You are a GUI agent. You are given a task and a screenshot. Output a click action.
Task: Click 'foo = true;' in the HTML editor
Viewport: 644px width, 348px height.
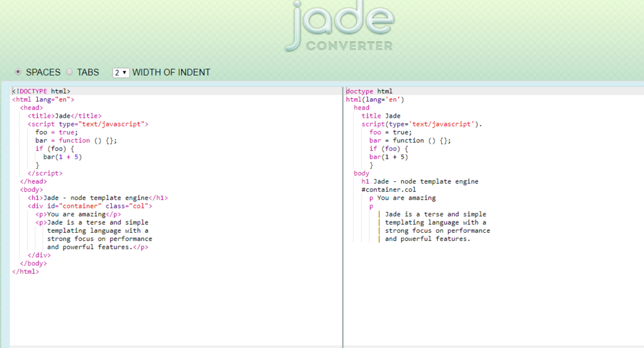click(57, 132)
